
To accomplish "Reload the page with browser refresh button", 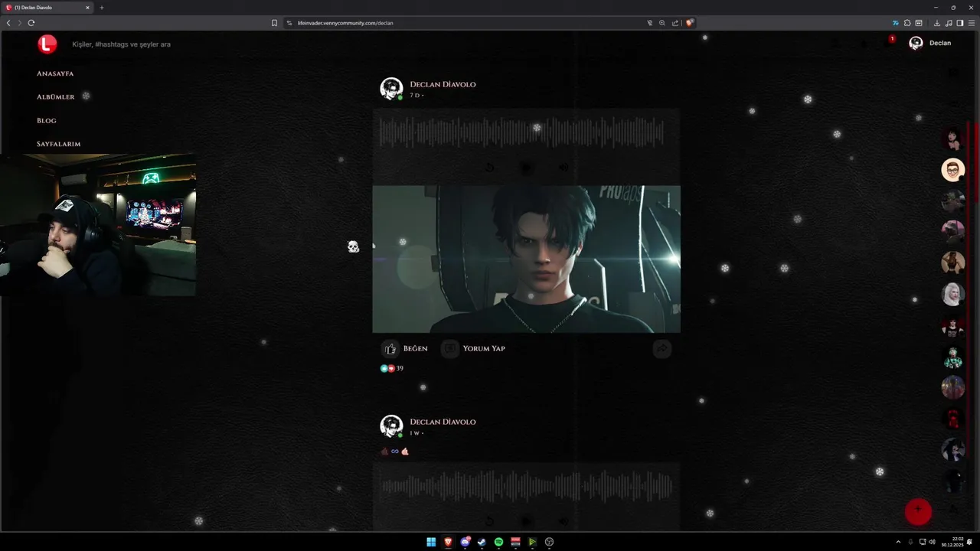I will tap(31, 23).
